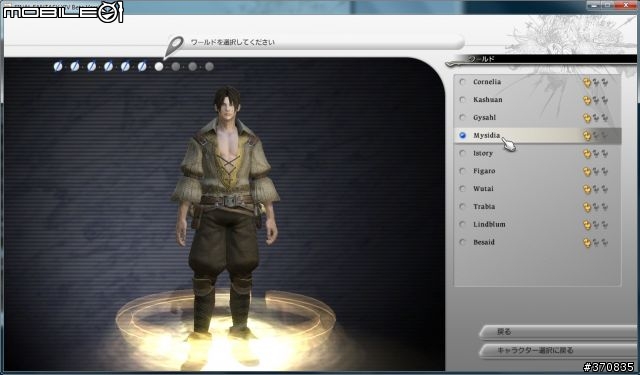
Task: Click the gold chocobo icon in Gysahl row
Action: click(x=587, y=118)
